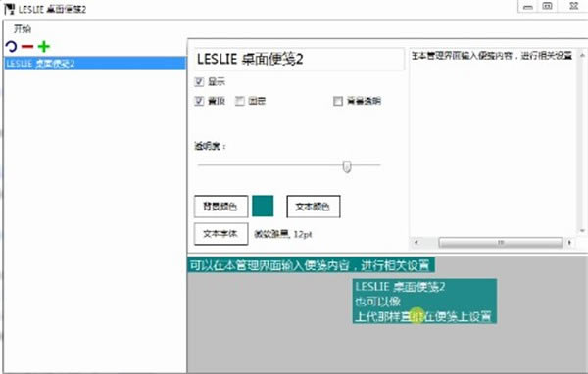Viewport: 588px width, 374px height.
Task: Delete note with red minus icon
Action: (x=27, y=47)
